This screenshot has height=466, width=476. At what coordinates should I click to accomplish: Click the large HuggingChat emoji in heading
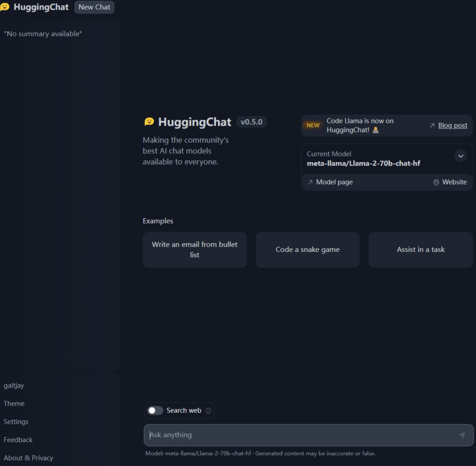point(149,122)
